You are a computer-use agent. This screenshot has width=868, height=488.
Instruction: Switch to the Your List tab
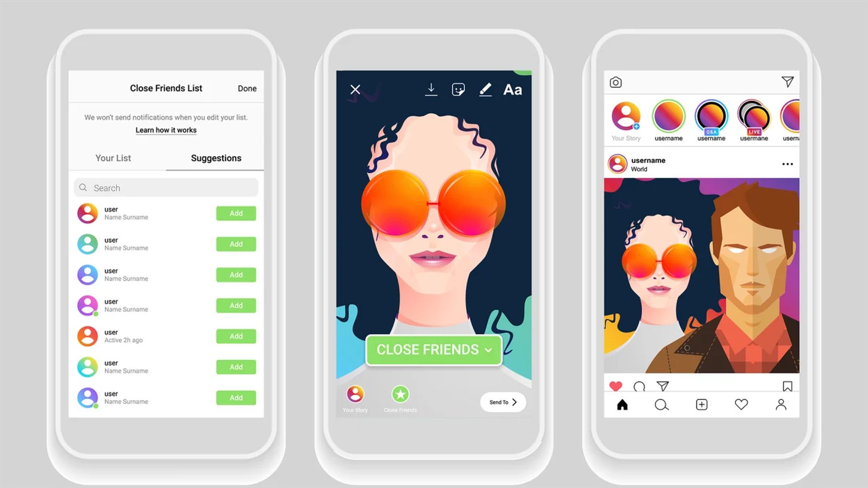pyautogui.click(x=113, y=158)
